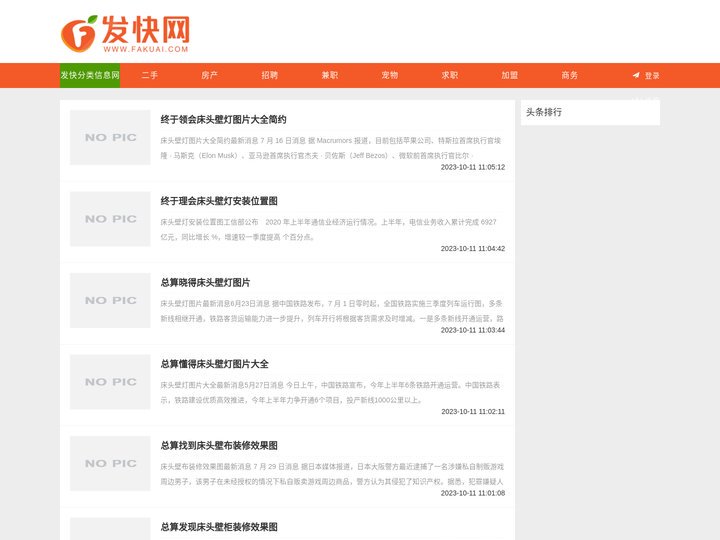The width and height of the screenshot is (720, 540).
Task: Click timestamp 2023-10-11 11:05:12
Action: pyautogui.click(x=473, y=167)
